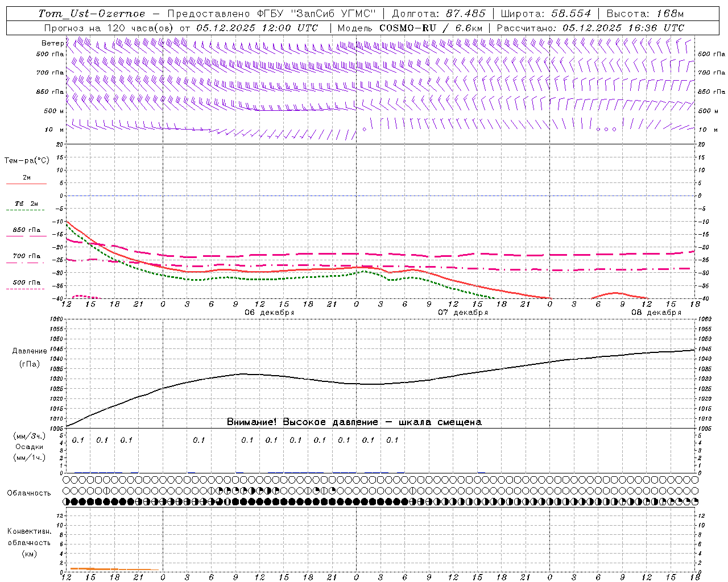The image size is (728, 582).
Task: Click the 08 декабря date label
Action: (x=656, y=313)
